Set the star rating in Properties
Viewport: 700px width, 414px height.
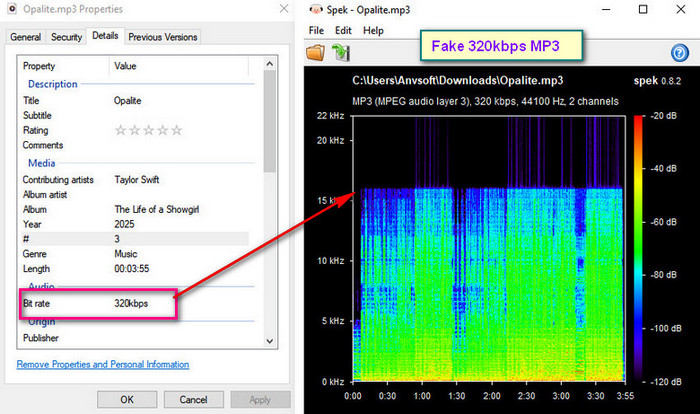coord(149,130)
